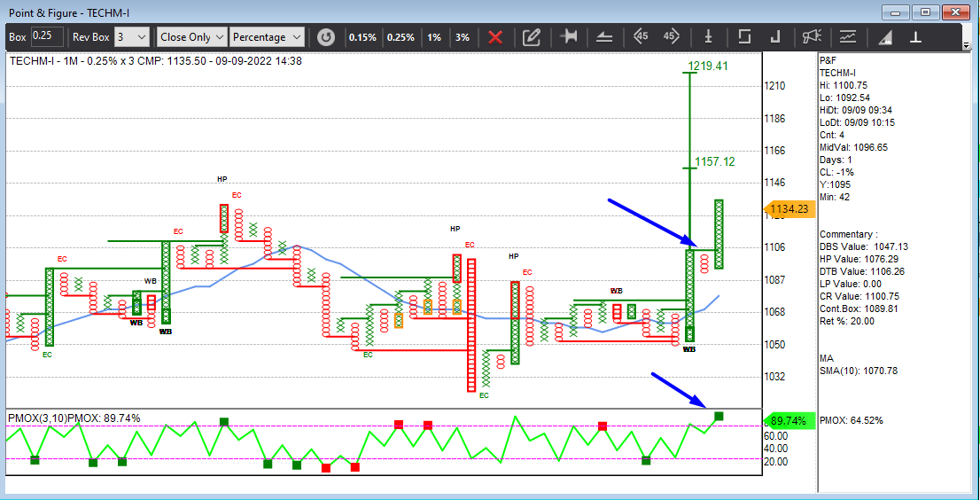Image resolution: width=980 pixels, height=500 pixels.
Task: Set box size to 1%
Action: pos(434,37)
